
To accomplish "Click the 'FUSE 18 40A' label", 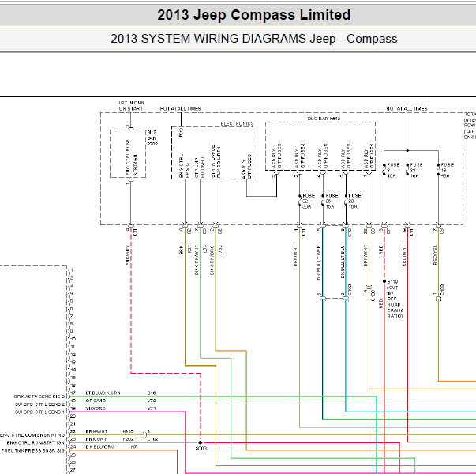I will click(447, 170).
